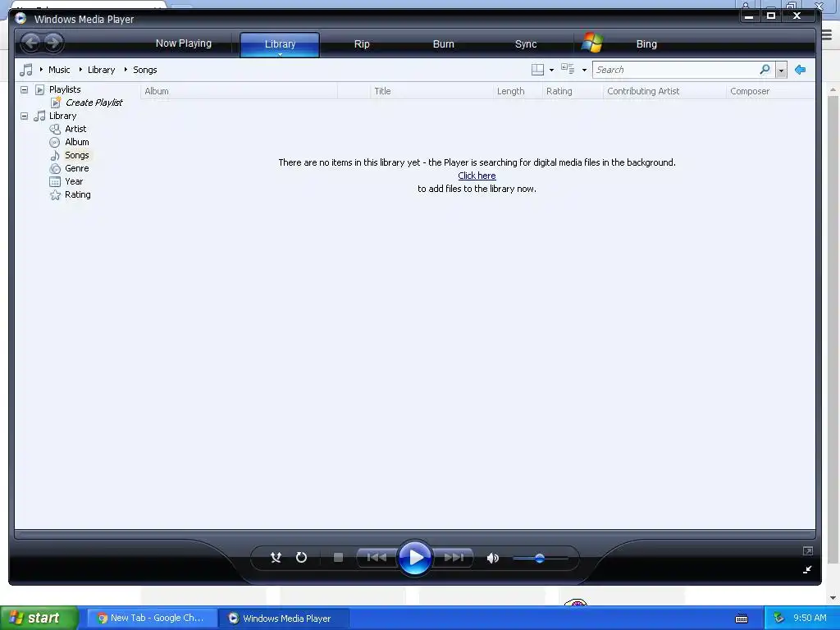
Task: Stop playback
Action: point(338,558)
